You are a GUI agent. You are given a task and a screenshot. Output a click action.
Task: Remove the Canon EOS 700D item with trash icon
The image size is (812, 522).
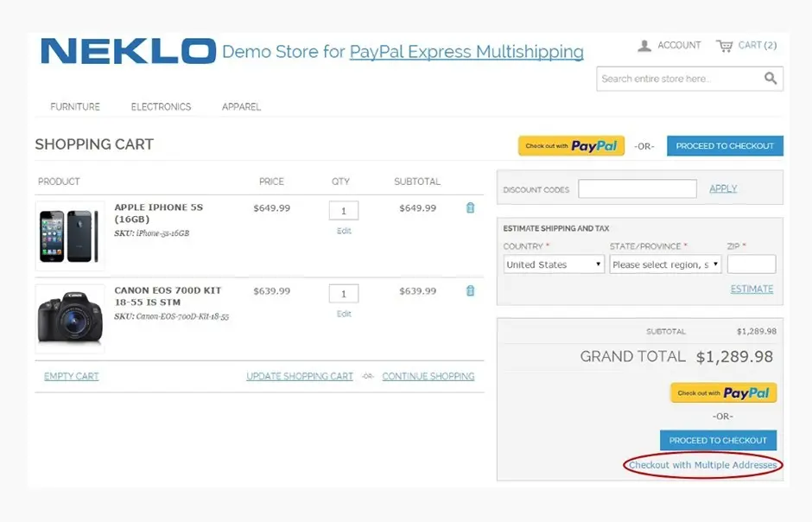[x=470, y=290]
